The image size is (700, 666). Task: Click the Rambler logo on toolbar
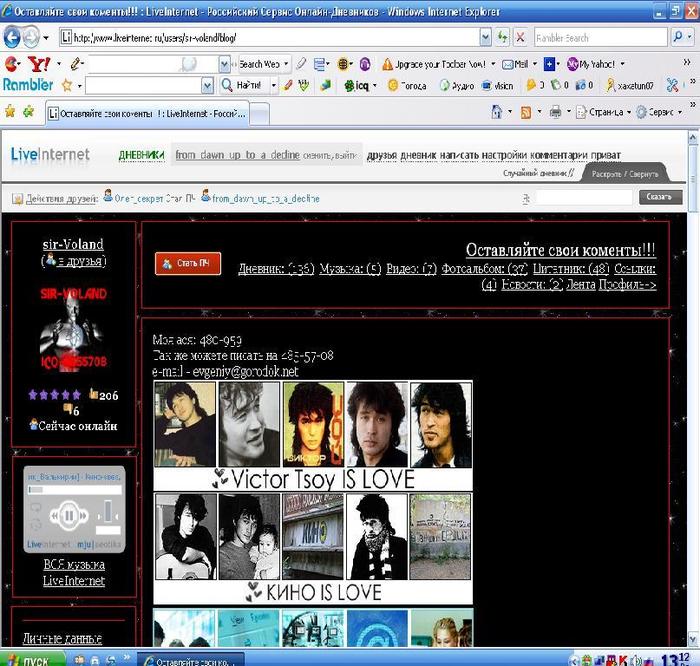click(x=28, y=85)
